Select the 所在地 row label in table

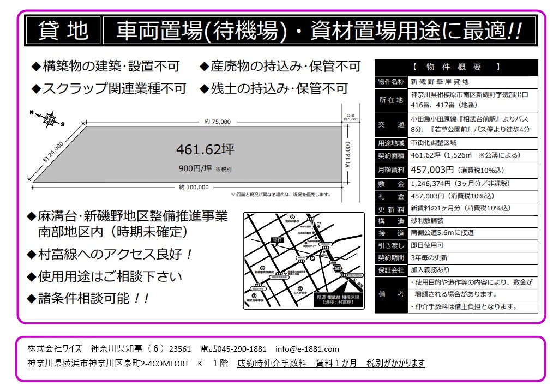point(391,100)
